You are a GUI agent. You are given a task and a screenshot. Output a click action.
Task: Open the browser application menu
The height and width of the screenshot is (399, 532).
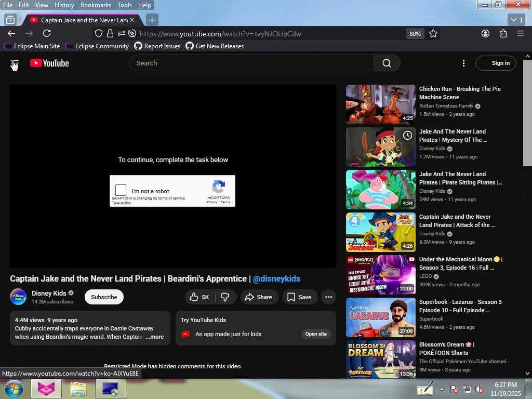521,34
